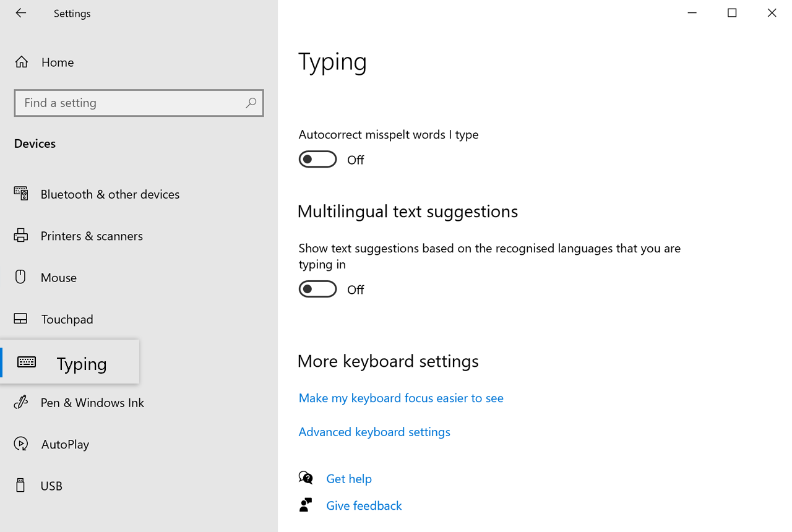Click the back arrow icon

[x=21, y=13]
